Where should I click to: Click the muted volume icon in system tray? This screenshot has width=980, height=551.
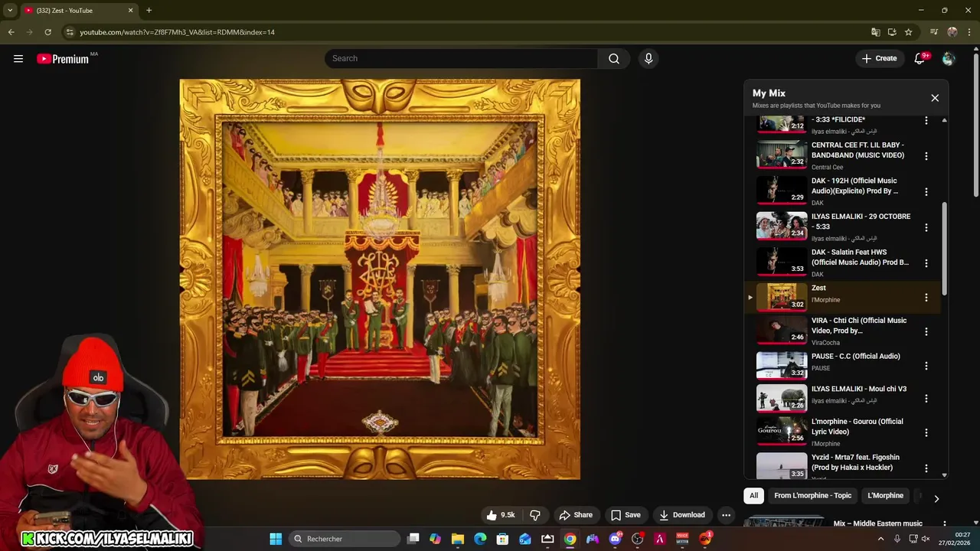pyautogui.click(x=926, y=539)
